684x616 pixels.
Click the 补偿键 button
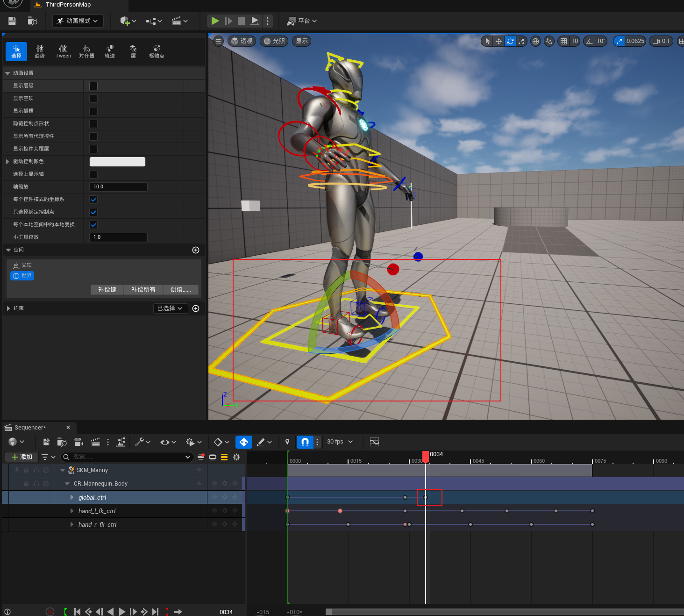point(107,290)
